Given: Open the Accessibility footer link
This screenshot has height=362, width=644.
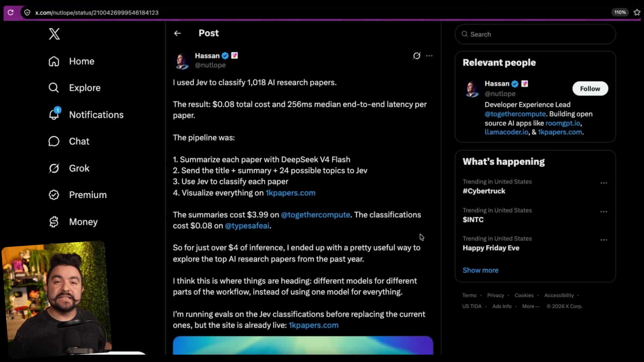Looking at the screenshot, I should point(559,296).
